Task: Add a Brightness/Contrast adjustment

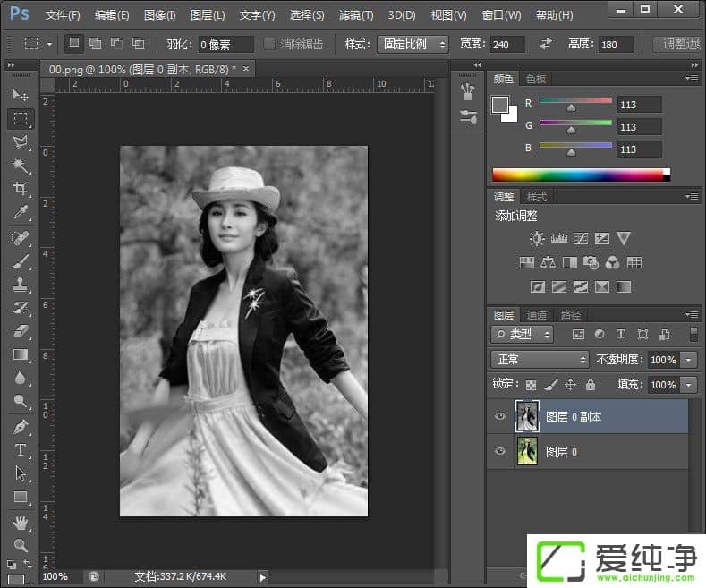Action: [x=536, y=239]
